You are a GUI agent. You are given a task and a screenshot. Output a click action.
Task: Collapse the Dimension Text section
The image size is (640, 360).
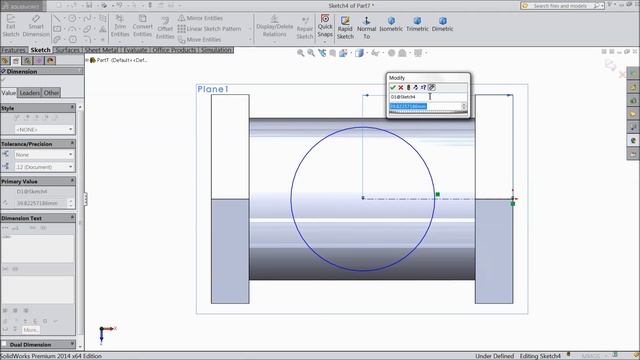[x=72, y=218]
